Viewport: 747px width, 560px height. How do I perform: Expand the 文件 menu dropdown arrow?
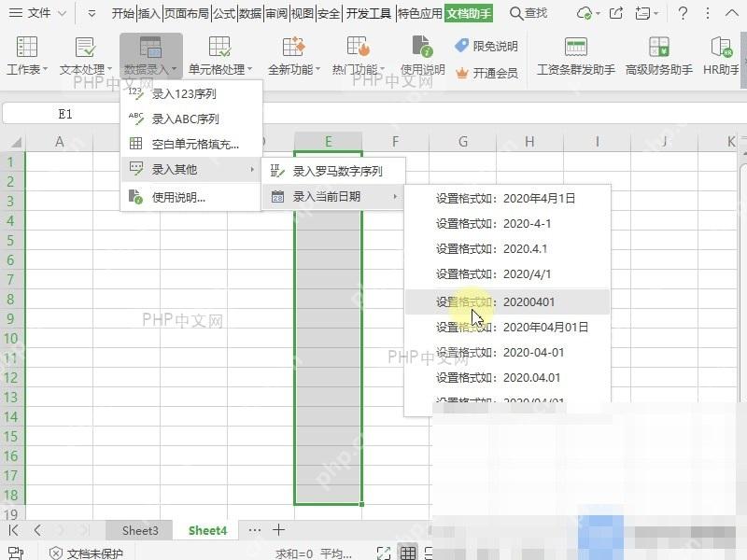62,13
